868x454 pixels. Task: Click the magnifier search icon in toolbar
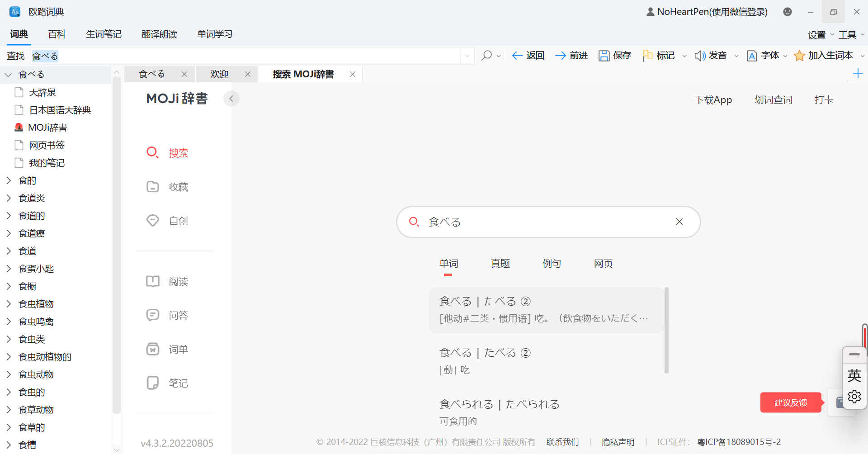coord(486,56)
